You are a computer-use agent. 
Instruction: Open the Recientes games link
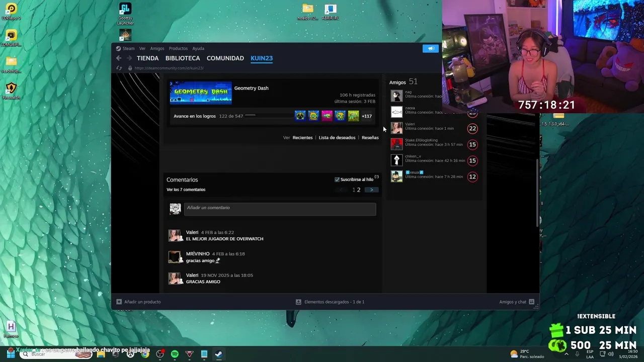tap(302, 138)
